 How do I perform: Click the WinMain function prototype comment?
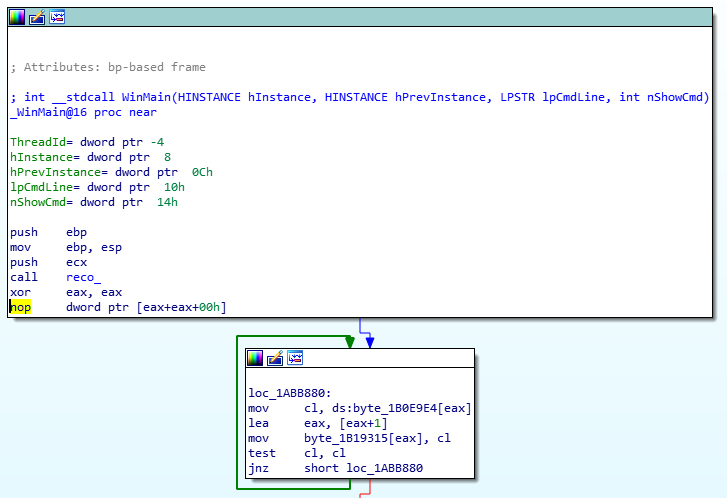pos(360,97)
